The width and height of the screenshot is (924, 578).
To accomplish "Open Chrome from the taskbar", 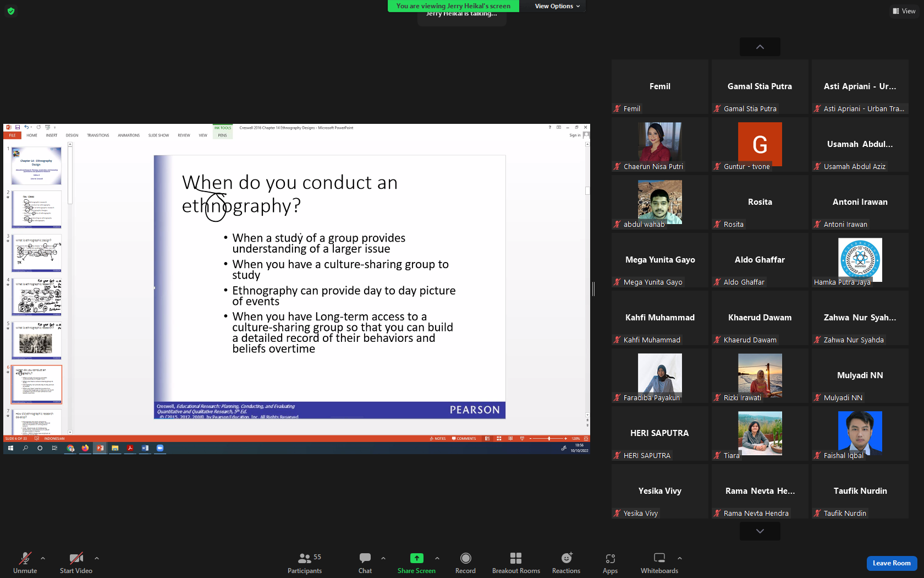I will (x=70, y=448).
